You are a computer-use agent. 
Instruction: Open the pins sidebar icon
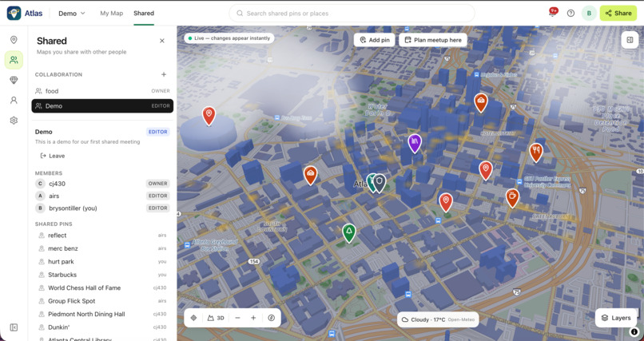(x=14, y=40)
